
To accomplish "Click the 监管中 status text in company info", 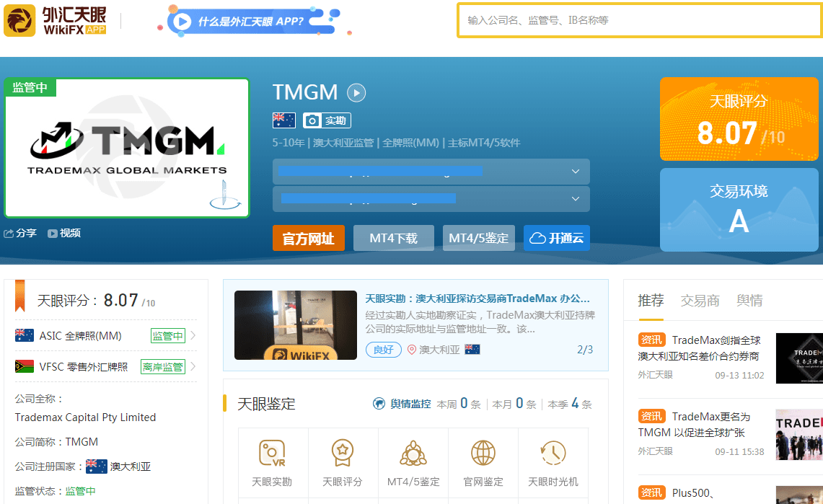I will tap(80, 492).
